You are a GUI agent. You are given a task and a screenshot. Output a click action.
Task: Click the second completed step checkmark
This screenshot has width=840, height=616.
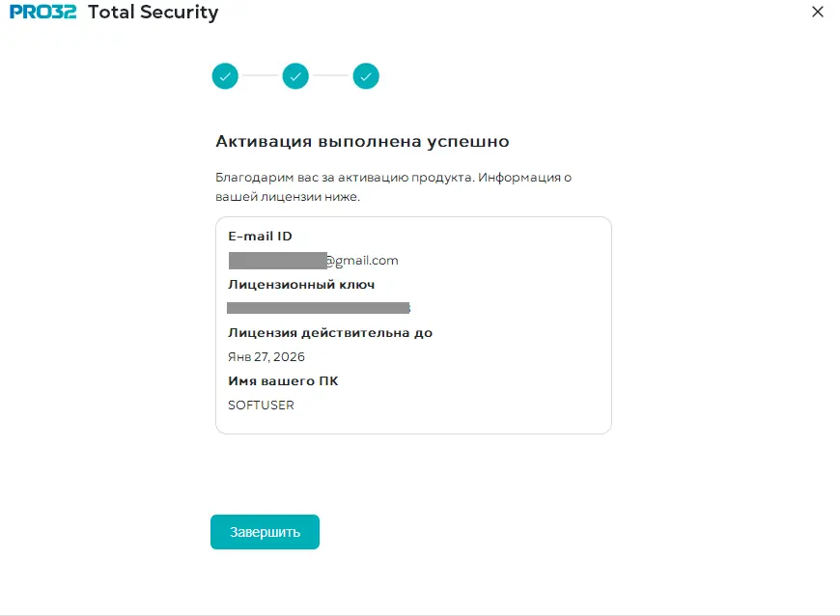point(295,76)
